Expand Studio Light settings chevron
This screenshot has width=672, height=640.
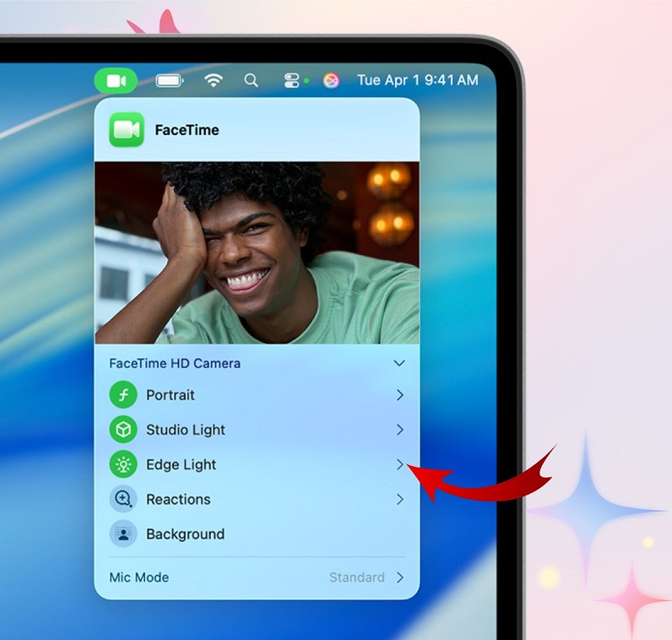point(399,430)
